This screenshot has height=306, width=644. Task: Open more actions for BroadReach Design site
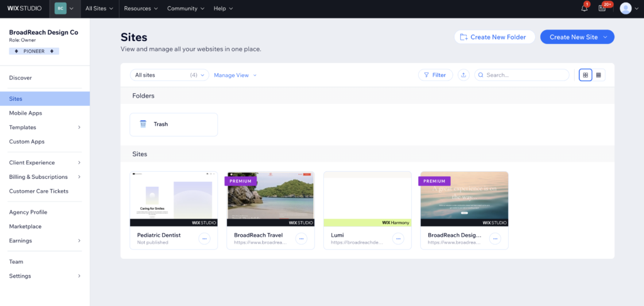[496, 239]
